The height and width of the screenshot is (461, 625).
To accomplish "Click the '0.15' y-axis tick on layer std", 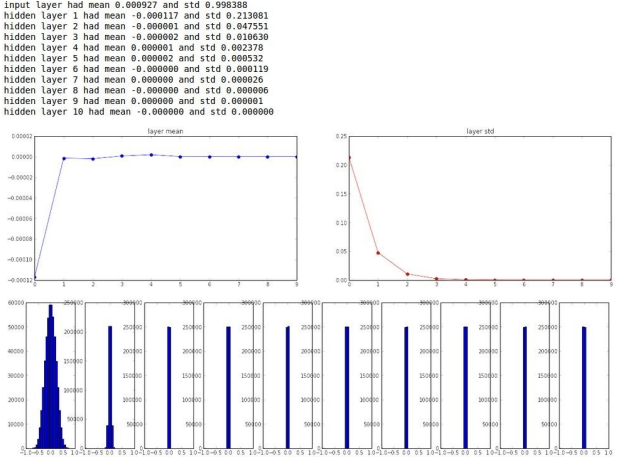I will 341,194.
